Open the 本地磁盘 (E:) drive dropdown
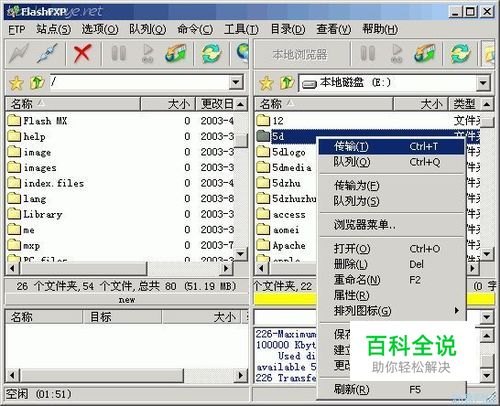The width and height of the screenshot is (500, 406). click(483, 83)
